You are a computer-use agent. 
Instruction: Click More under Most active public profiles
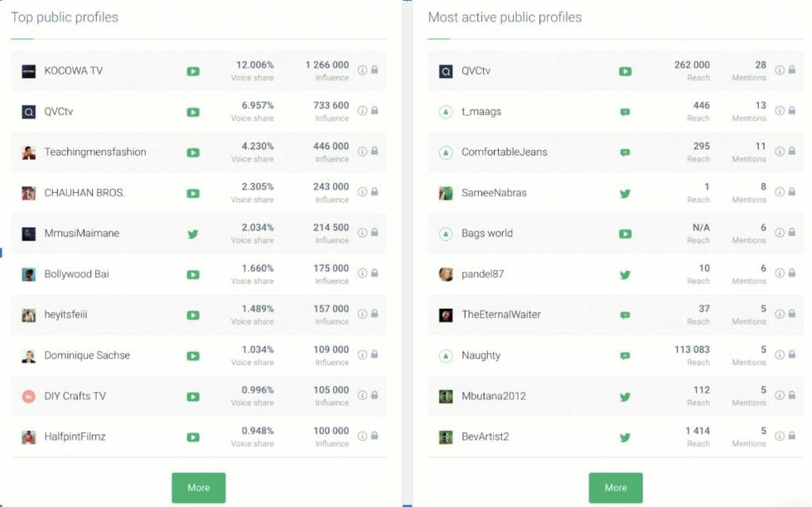pos(615,488)
